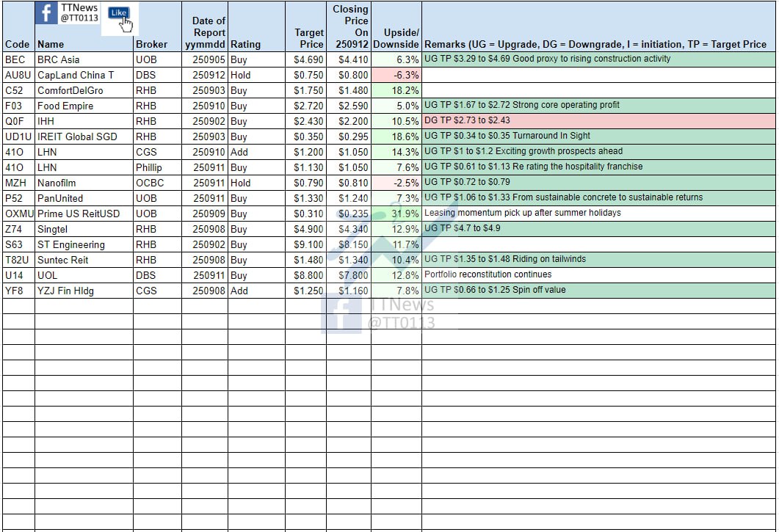Click the Prime US ReitUSD name cell
The width and height of the screenshot is (779, 532).
coord(84,214)
